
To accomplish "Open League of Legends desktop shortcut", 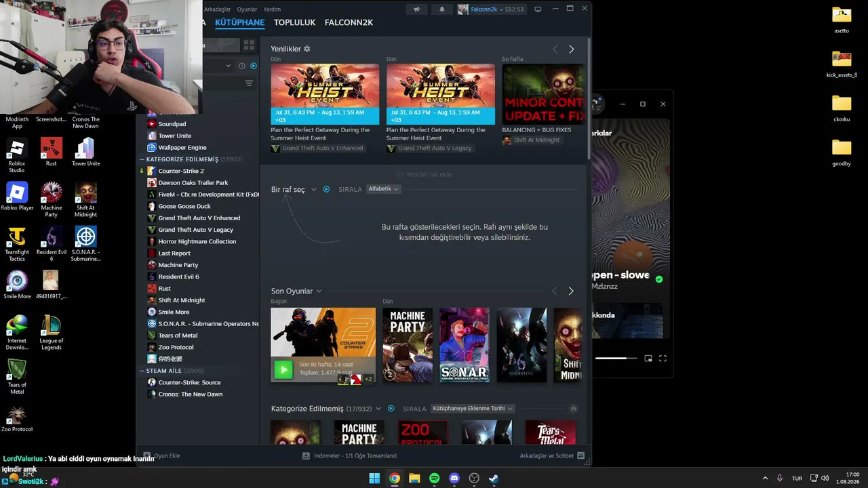I will pos(51,332).
